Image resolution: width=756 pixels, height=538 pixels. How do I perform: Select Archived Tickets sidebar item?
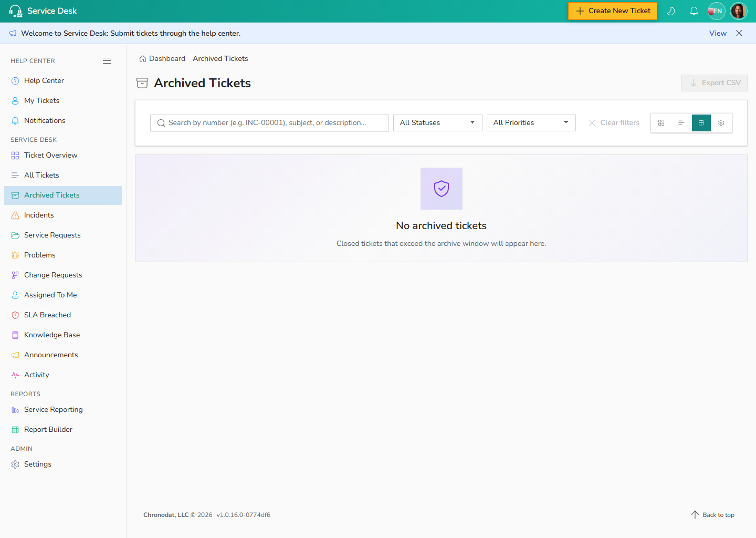click(x=63, y=195)
